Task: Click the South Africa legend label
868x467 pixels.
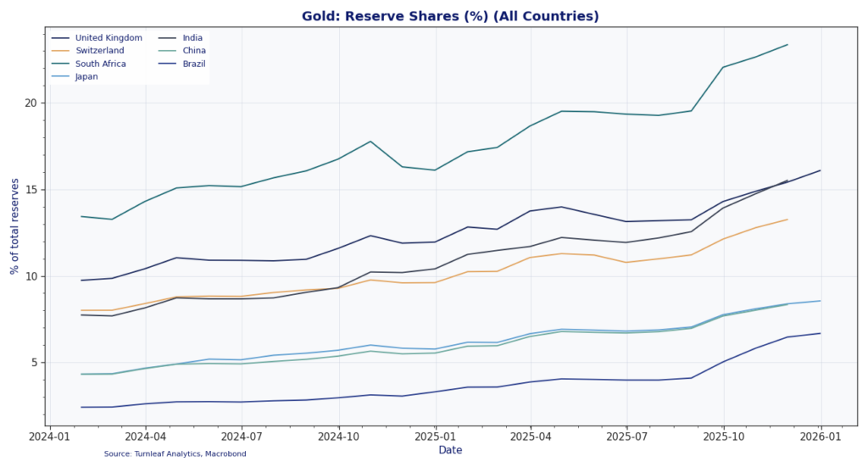Action: [x=100, y=64]
